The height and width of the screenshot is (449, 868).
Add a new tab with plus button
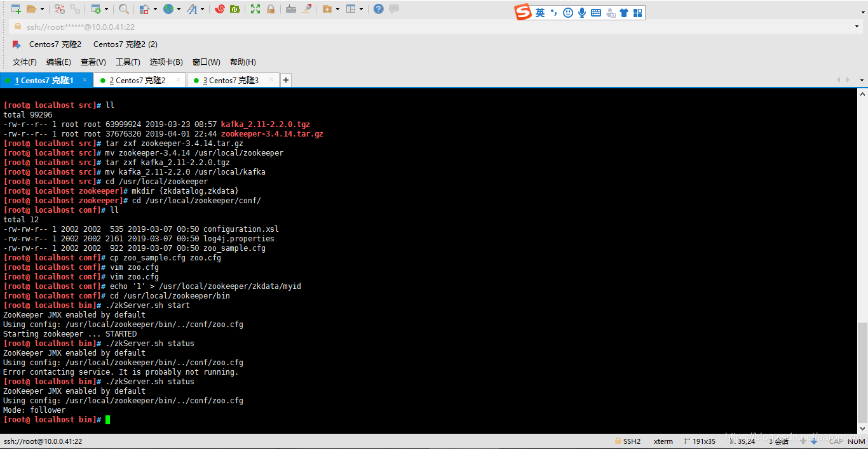286,80
